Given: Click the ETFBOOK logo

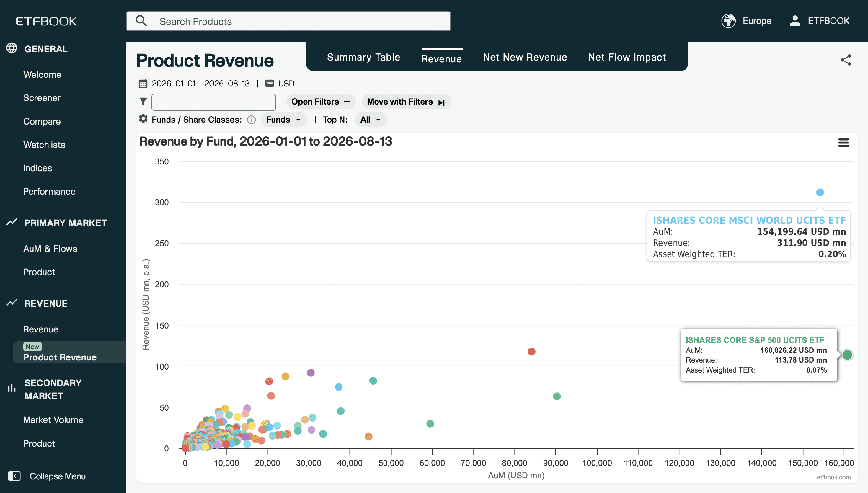Looking at the screenshot, I should (46, 21).
